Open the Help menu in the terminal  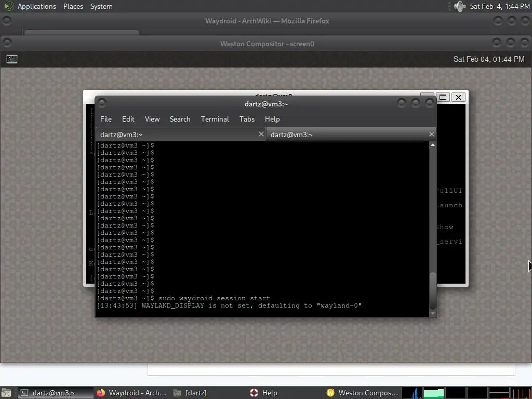(x=272, y=119)
